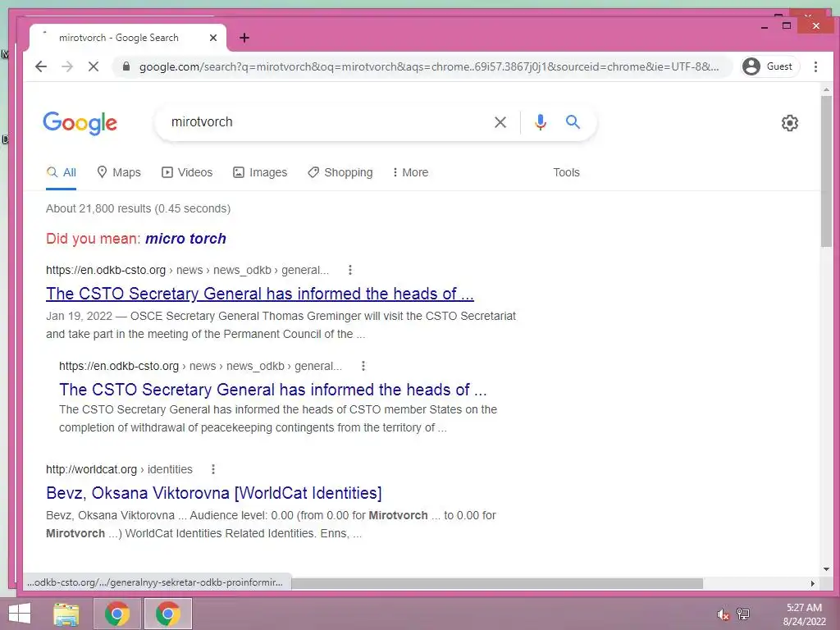This screenshot has height=630, width=840.
Task: Click the http://worldcat.org identities breadcrumb
Action: 119,469
